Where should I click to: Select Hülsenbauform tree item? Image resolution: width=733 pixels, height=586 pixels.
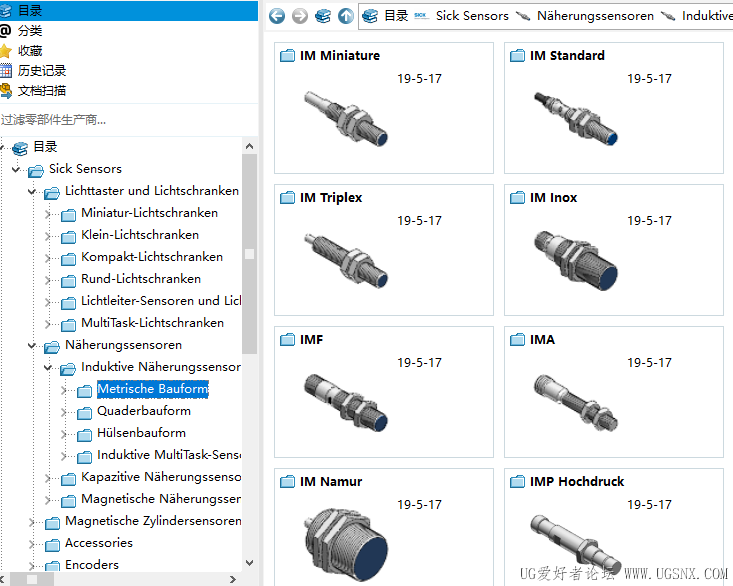coord(141,433)
